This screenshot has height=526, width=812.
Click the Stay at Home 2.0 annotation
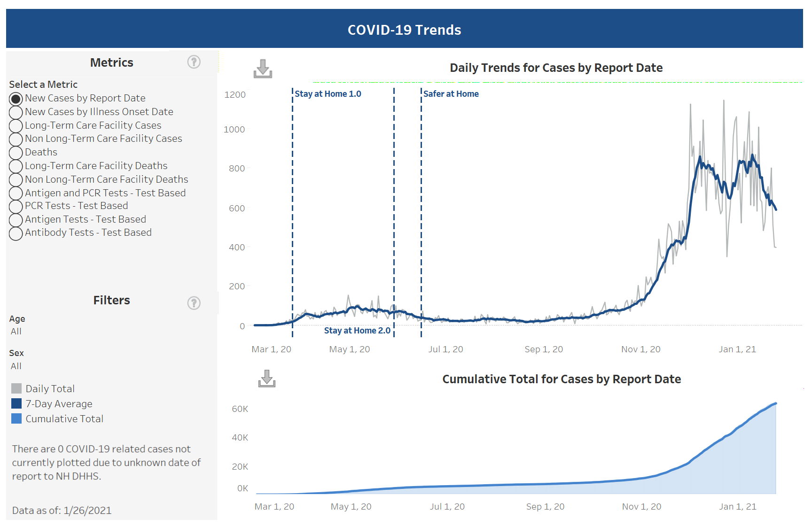coord(357,331)
